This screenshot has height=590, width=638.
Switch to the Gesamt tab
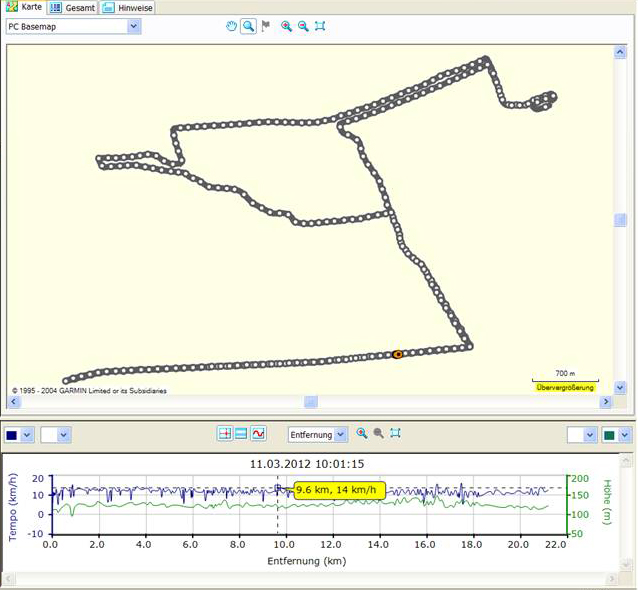tap(73, 7)
